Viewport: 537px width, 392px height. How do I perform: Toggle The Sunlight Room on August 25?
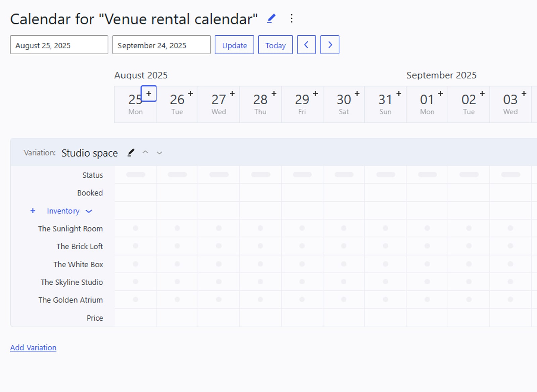click(x=135, y=228)
